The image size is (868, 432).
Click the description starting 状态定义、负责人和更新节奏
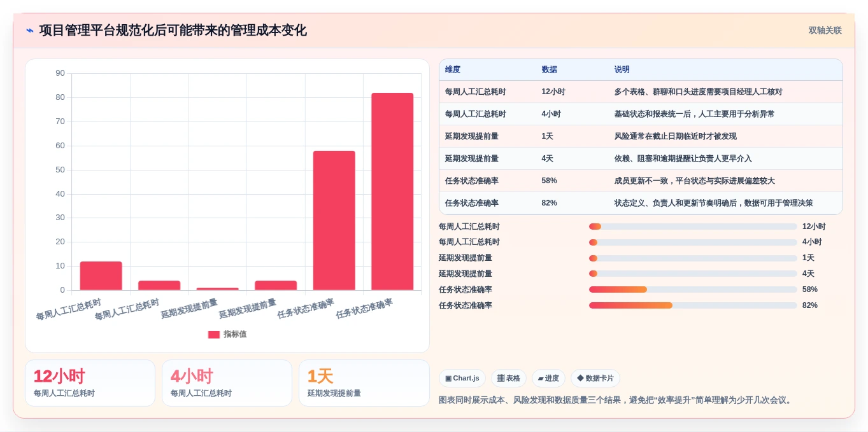[x=714, y=203]
